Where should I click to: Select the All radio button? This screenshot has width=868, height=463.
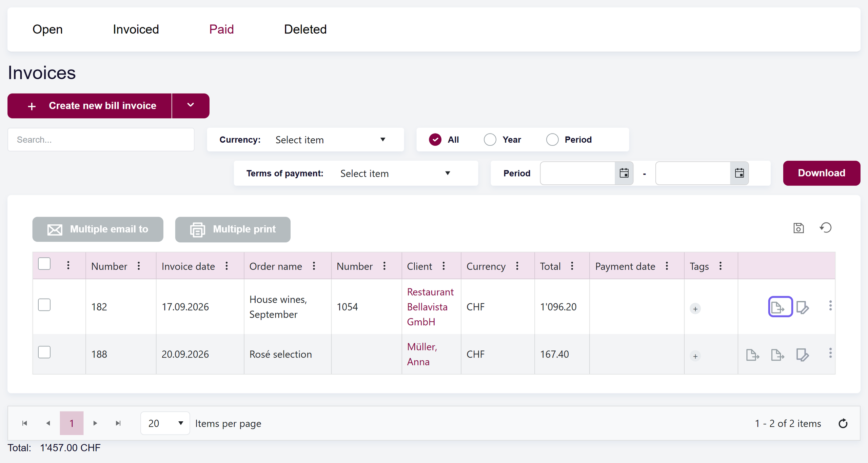(435, 139)
